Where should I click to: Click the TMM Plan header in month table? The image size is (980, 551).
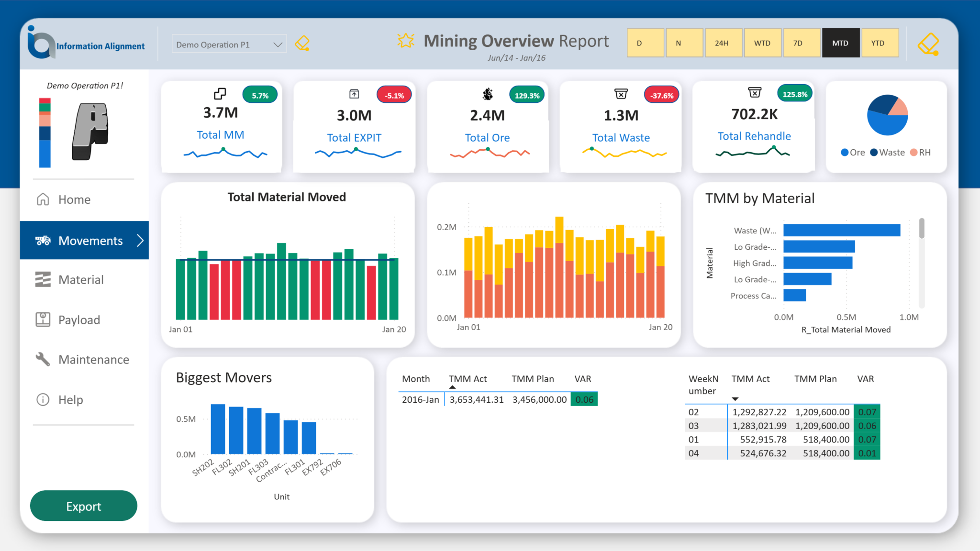(x=533, y=379)
